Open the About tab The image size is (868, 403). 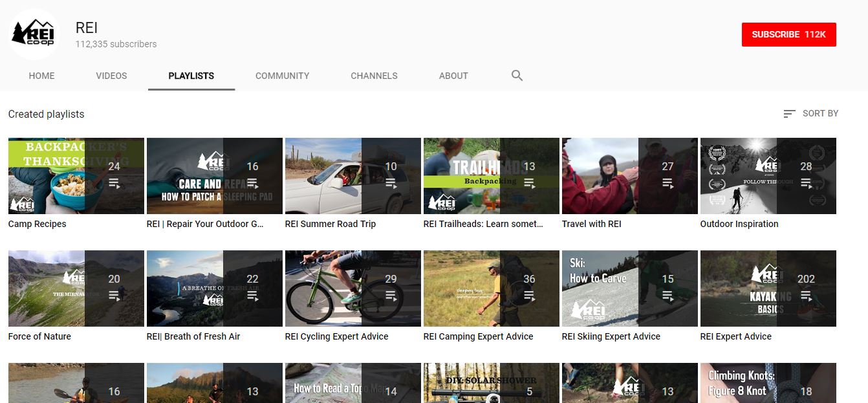pos(453,76)
